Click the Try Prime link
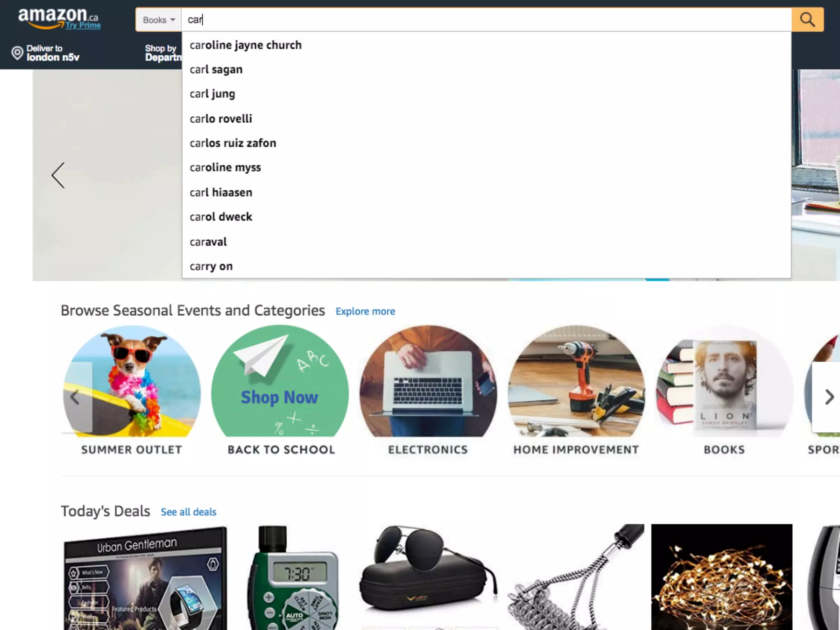Viewport: 840px width, 630px height. 83,25
